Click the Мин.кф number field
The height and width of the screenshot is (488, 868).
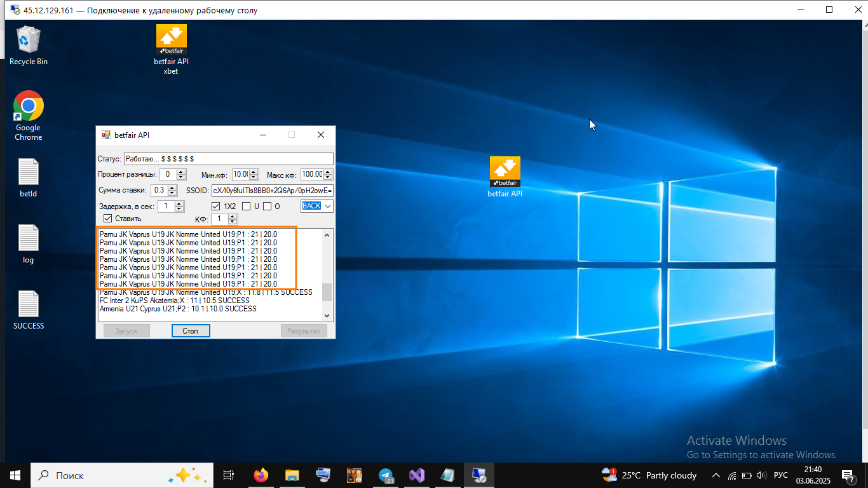[x=240, y=174]
